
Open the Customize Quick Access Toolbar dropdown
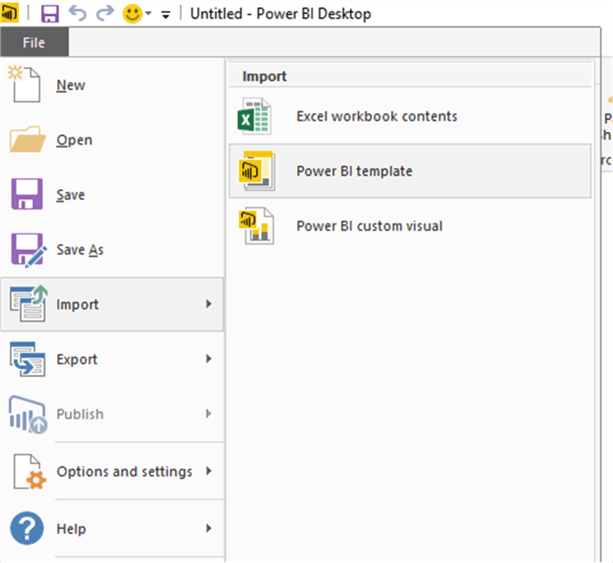[x=166, y=15]
